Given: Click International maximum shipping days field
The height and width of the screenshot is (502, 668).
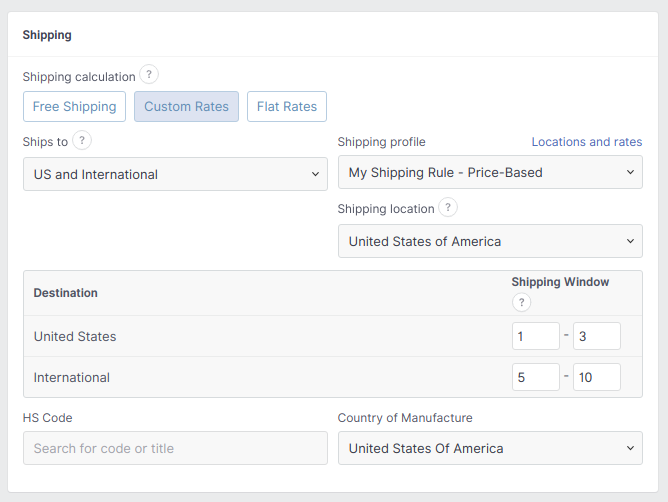Looking at the screenshot, I should (596, 377).
